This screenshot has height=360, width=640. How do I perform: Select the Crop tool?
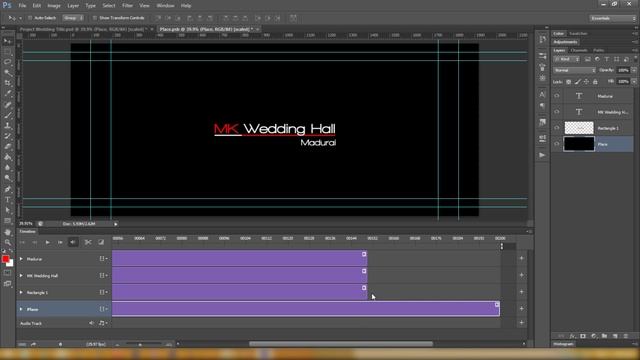[x=7, y=83]
